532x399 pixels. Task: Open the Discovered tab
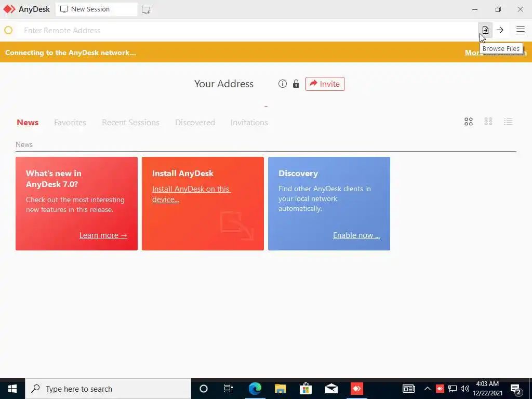pyautogui.click(x=195, y=123)
